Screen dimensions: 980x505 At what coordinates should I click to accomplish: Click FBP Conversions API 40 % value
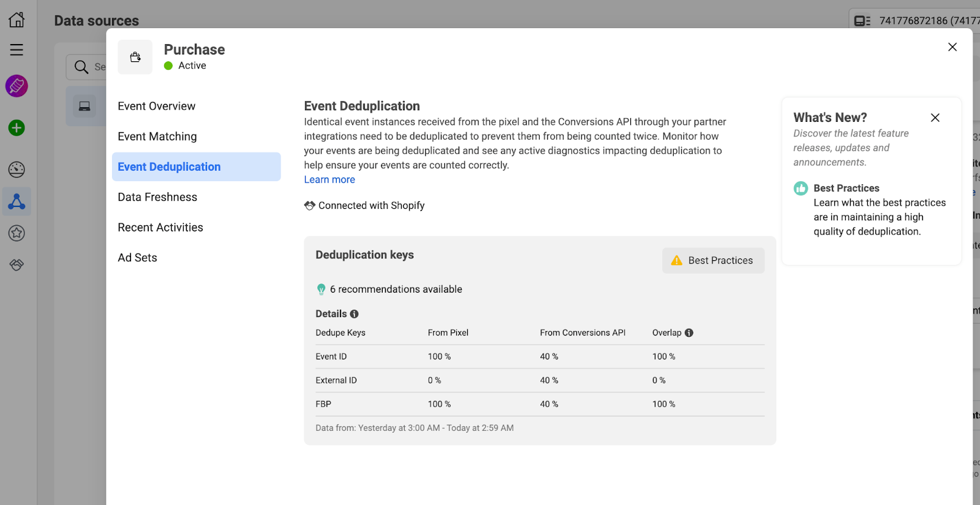(x=549, y=404)
